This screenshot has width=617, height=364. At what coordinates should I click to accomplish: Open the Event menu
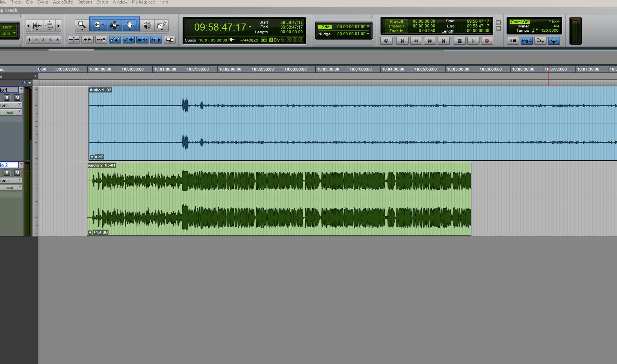pos(43,2)
